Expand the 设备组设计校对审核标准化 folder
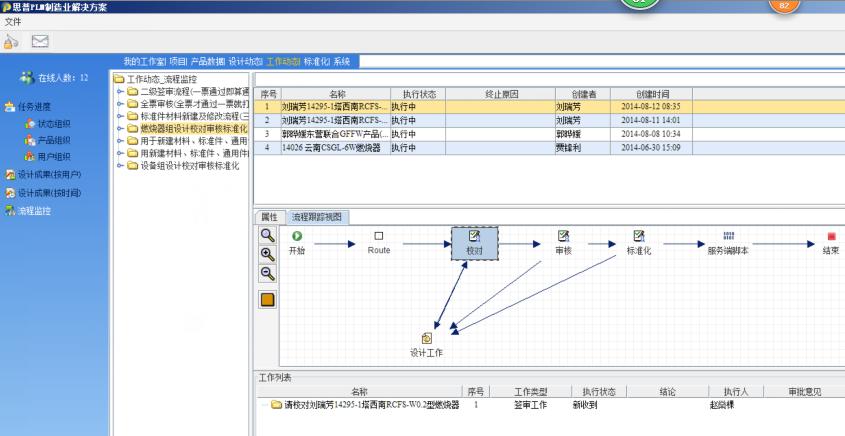845x436 pixels. tap(120, 165)
